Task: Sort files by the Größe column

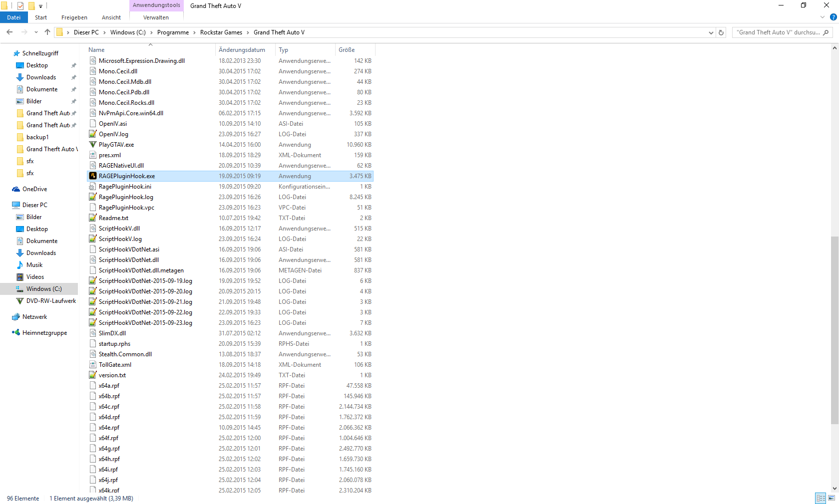Action: point(355,50)
